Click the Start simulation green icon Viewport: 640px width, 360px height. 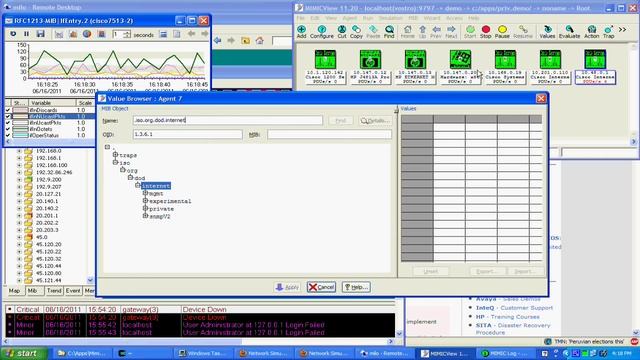(470, 31)
